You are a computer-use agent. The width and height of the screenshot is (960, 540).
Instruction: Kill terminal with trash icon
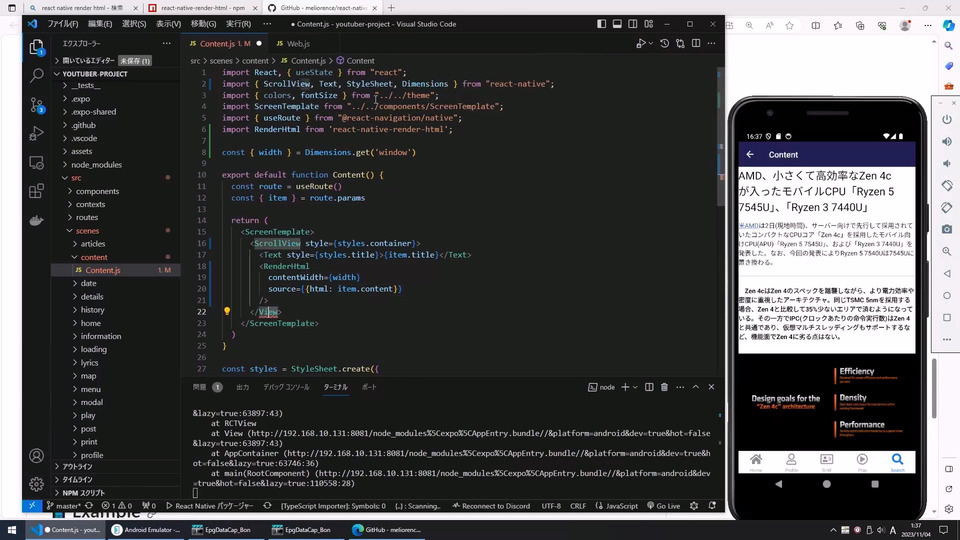tap(664, 387)
